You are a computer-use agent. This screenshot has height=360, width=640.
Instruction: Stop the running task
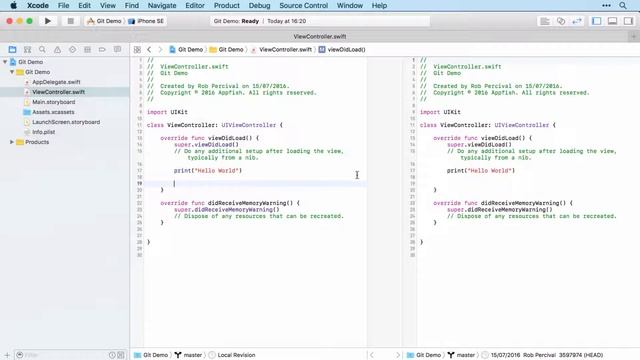pyautogui.click(x=71, y=21)
